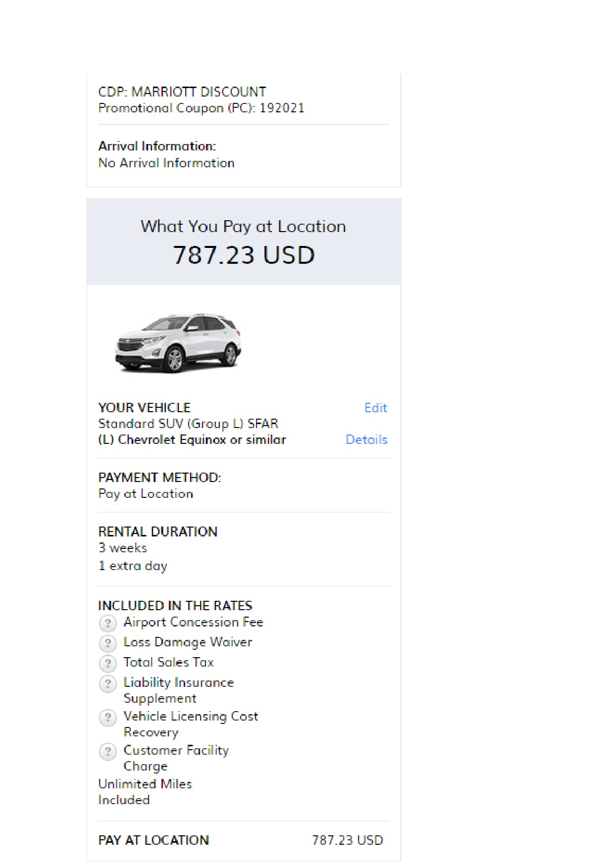Click question mark beside Loss Damage Waiver
Image resolution: width=614 pixels, height=868 pixels.
107,643
